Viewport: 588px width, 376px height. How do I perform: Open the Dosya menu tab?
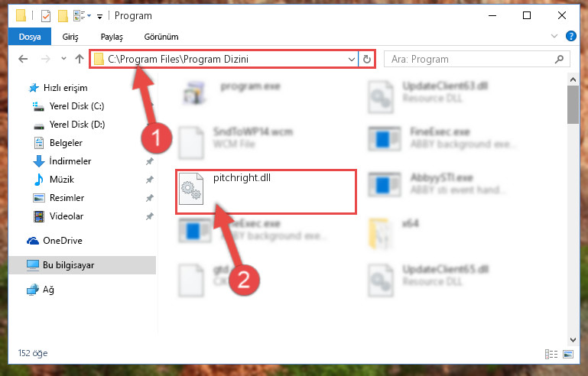click(30, 37)
